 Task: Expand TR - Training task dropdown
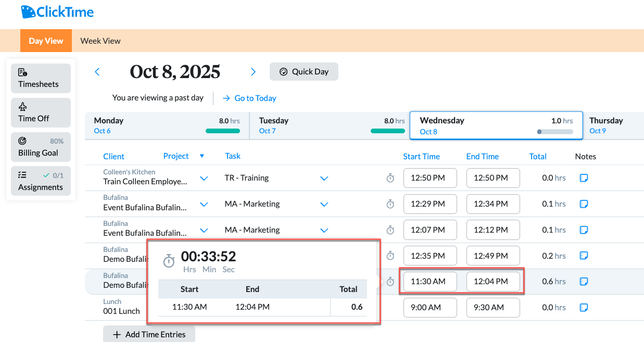click(324, 179)
